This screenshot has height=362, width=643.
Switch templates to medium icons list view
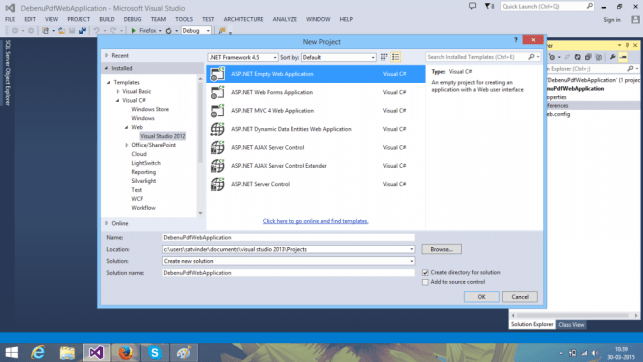click(x=396, y=57)
